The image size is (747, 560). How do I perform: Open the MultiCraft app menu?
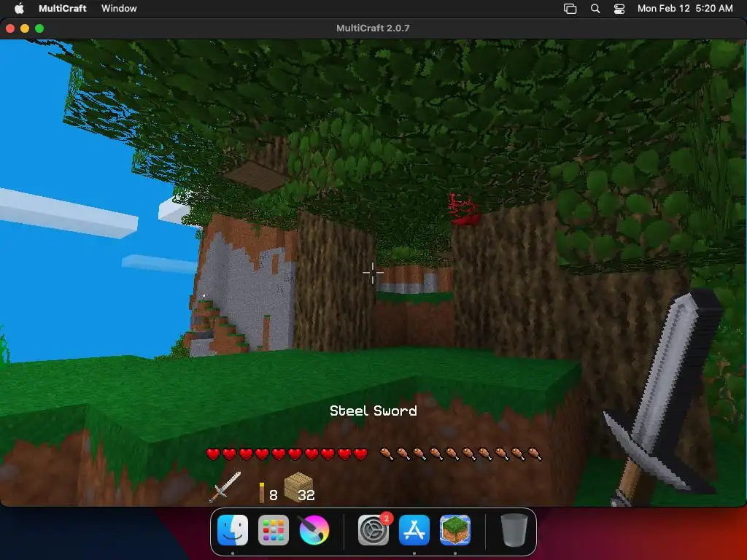click(63, 8)
